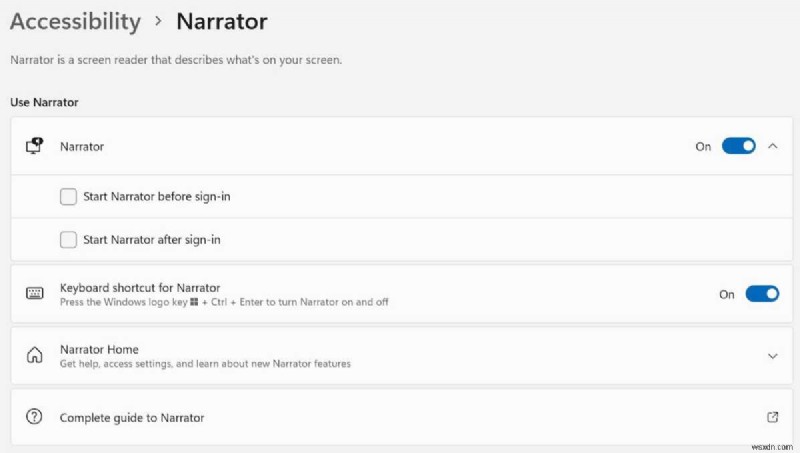The width and height of the screenshot is (800, 453).
Task: Go back to Accessibility via breadcrumb
Action: click(75, 21)
